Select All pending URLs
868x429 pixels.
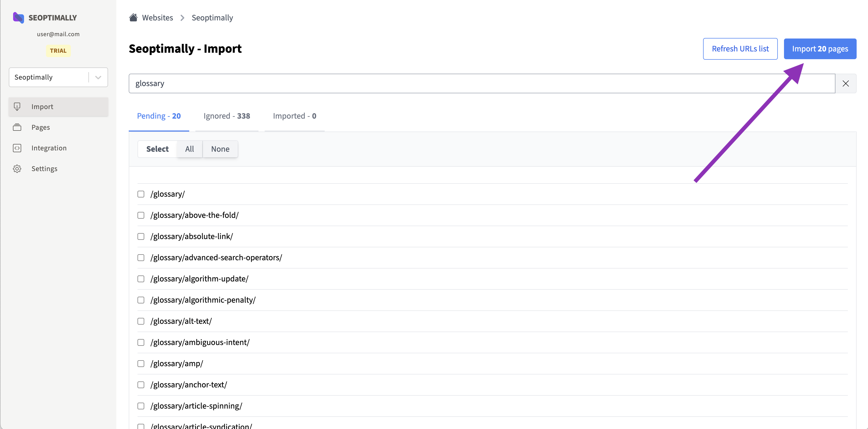point(189,149)
